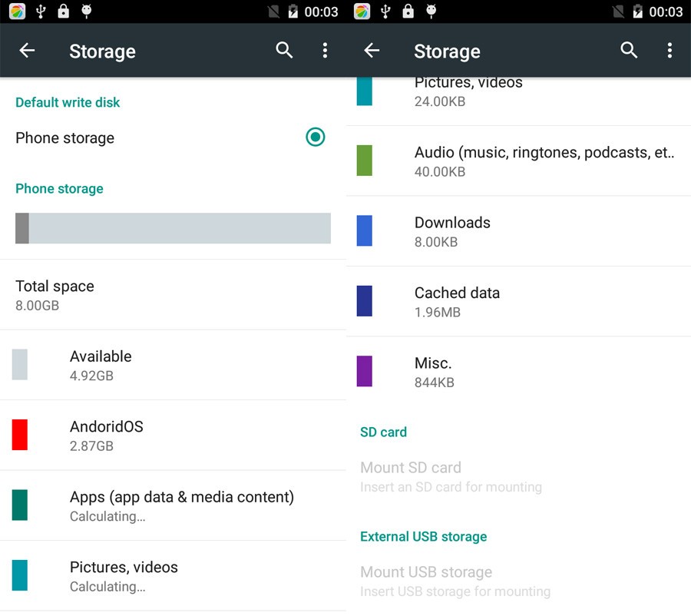The height and width of the screenshot is (616, 691).
Task: Open search in the right Storage screen
Action: click(x=629, y=51)
